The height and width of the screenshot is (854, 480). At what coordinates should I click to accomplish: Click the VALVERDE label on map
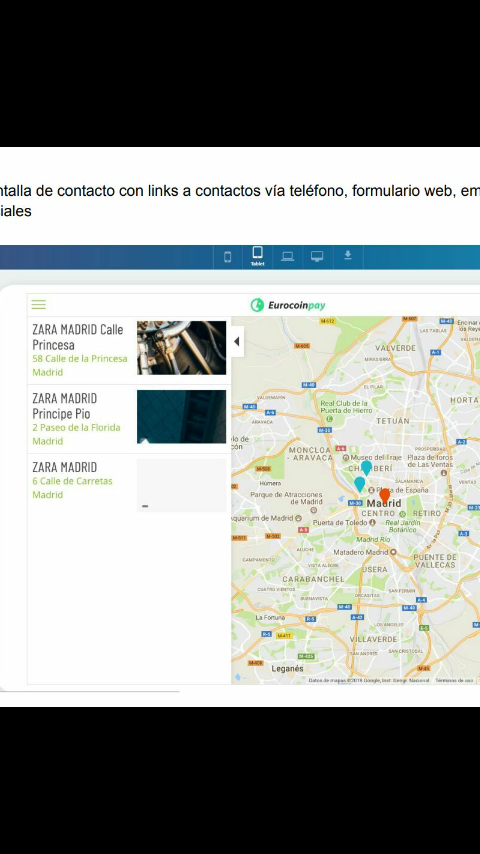(395, 347)
